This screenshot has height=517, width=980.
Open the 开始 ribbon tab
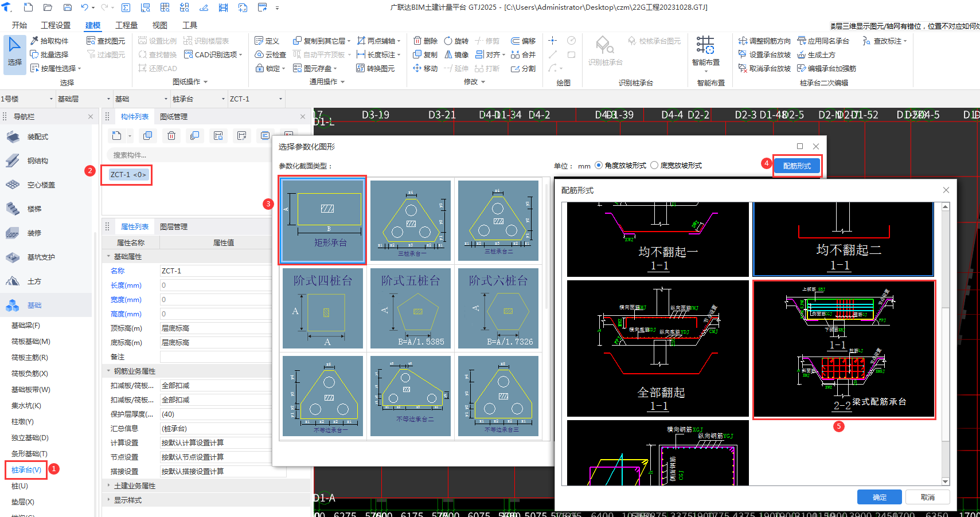[x=19, y=25]
